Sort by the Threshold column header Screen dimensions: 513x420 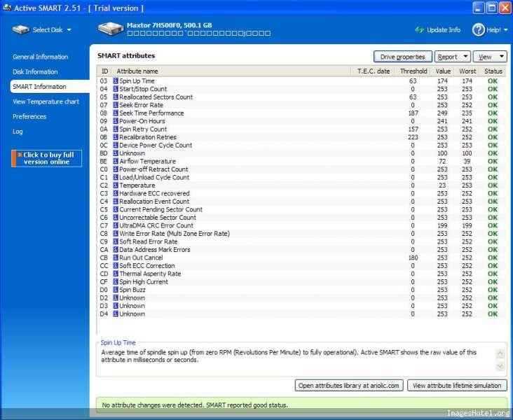pos(413,71)
